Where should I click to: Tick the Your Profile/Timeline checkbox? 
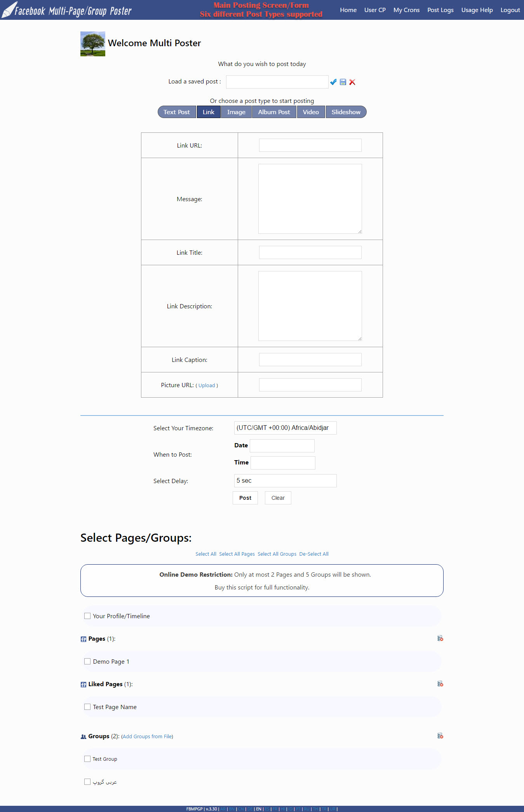point(87,616)
